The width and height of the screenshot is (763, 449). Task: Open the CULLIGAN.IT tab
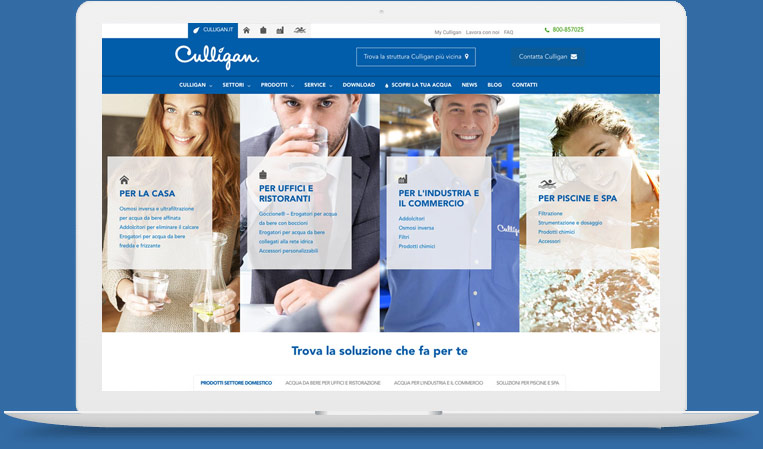coord(213,30)
